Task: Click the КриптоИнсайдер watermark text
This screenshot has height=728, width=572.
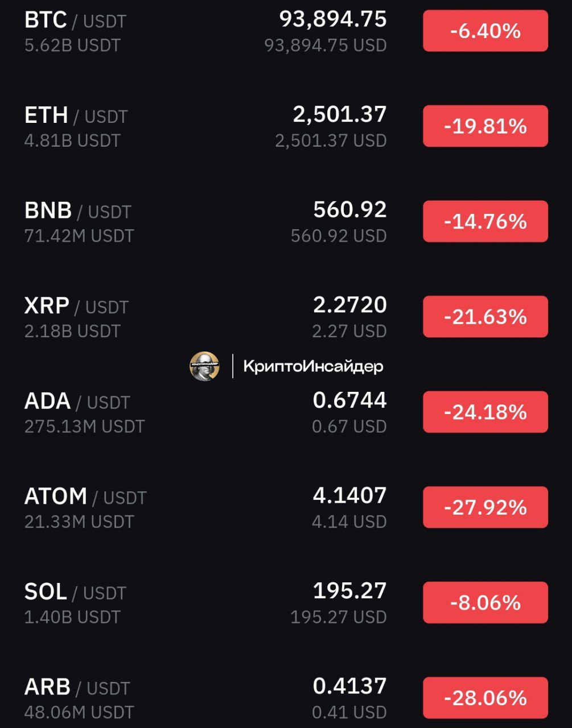Action: click(x=313, y=366)
